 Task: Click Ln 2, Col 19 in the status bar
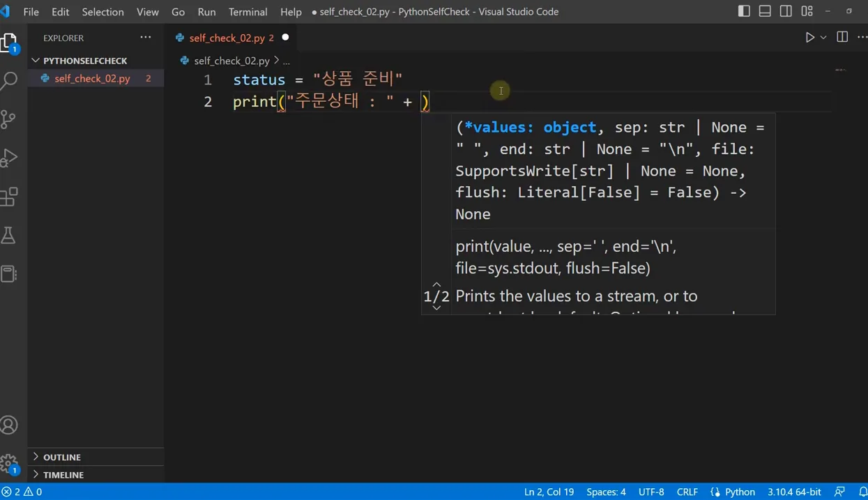(549, 492)
